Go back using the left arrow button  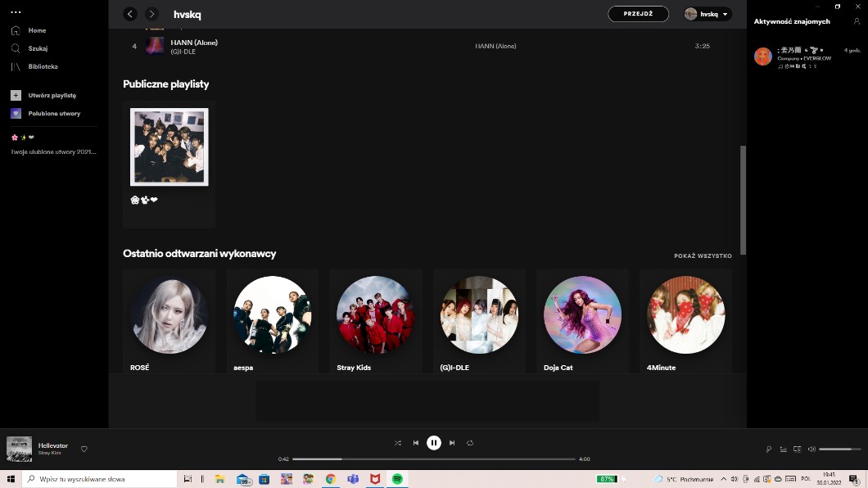click(130, 14)
